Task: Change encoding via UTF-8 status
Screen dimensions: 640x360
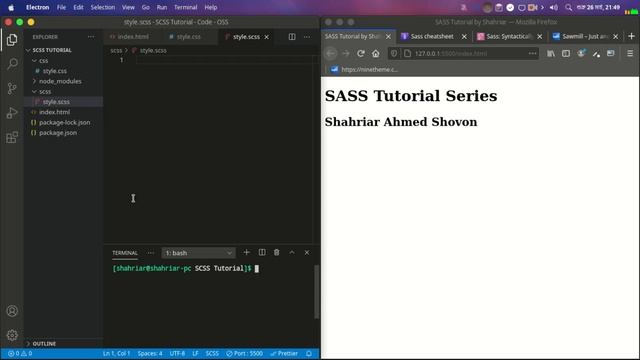Action: pyautogui.click(x=177, y=353)
